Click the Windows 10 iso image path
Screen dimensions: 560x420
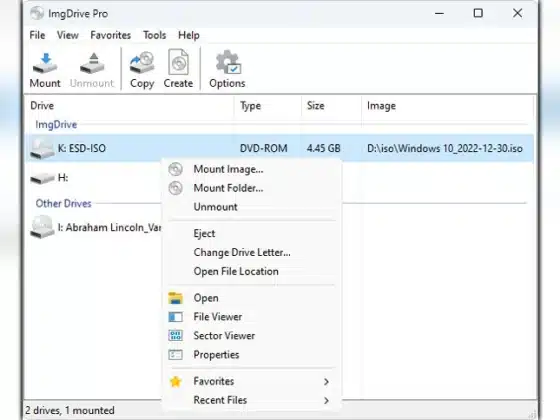(445, 149)
